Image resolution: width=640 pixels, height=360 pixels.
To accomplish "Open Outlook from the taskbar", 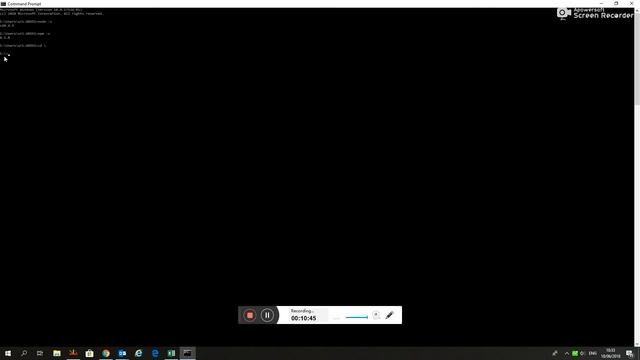I will click(122, 353).
